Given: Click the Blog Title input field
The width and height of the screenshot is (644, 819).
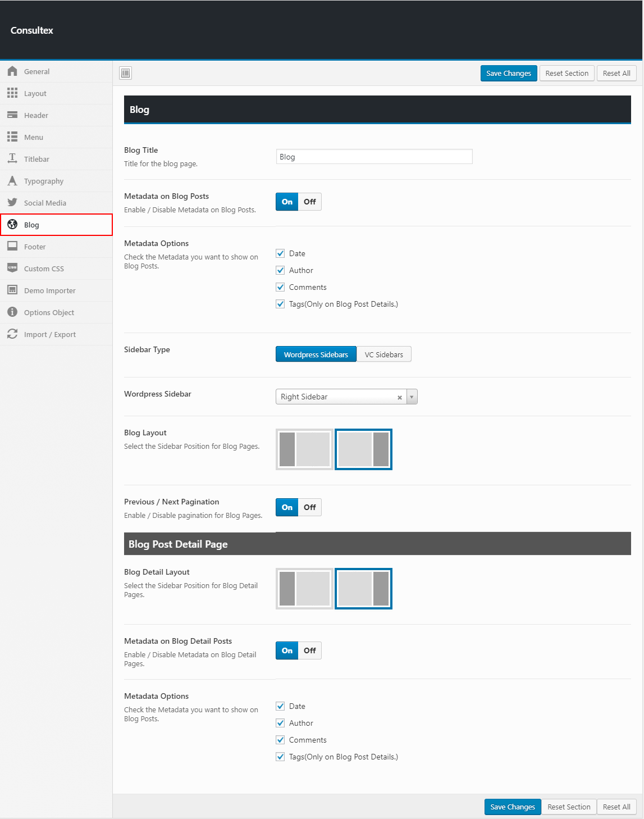Looking at the screenshot, I should (374, 157).
